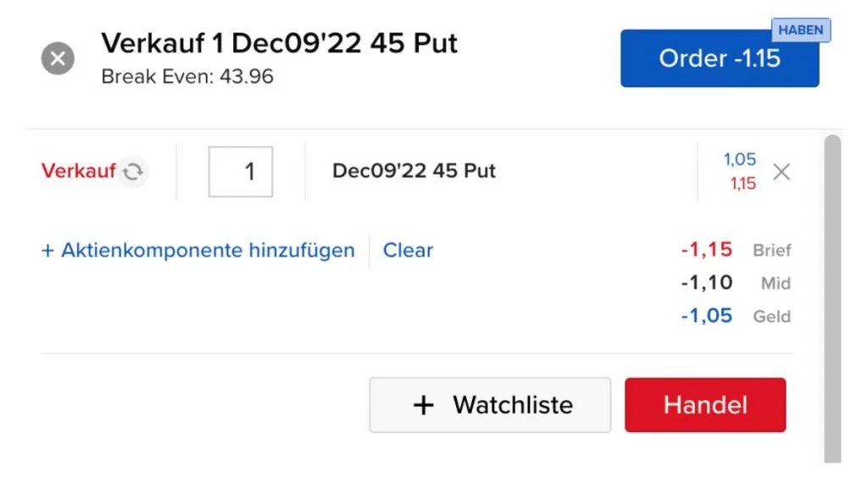Click Aktienkomponente hinzufügen link
The height and width of the screenshot is (482, 868).
coord(208,250)
